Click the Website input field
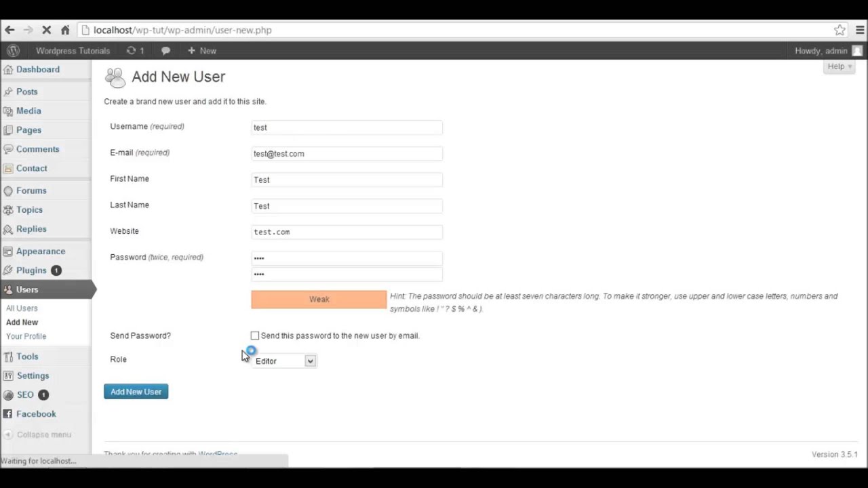Screen dimensions: 868x488 [x=347, y=232]
